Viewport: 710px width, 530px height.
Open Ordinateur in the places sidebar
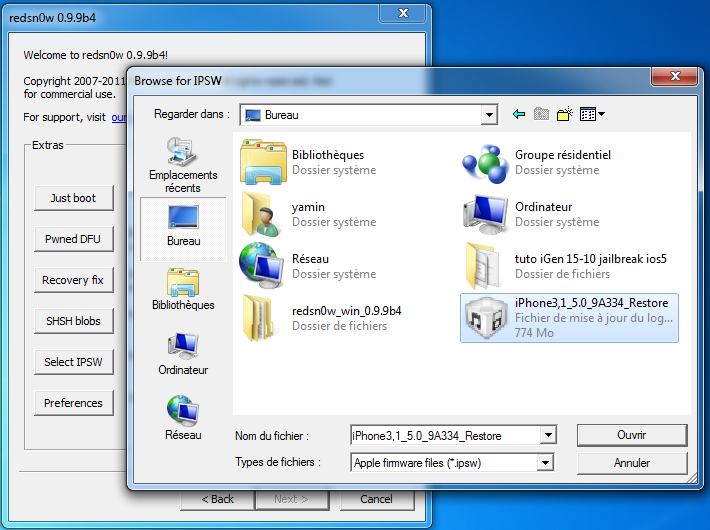[x=183, y=353]
